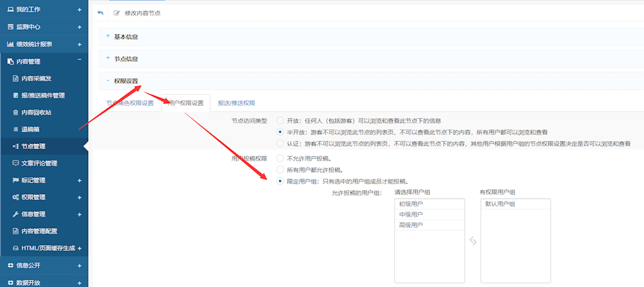Click the icon beside 报/推送稿件管理
This screenshot has height=287, width=644.
coord(15,95)
